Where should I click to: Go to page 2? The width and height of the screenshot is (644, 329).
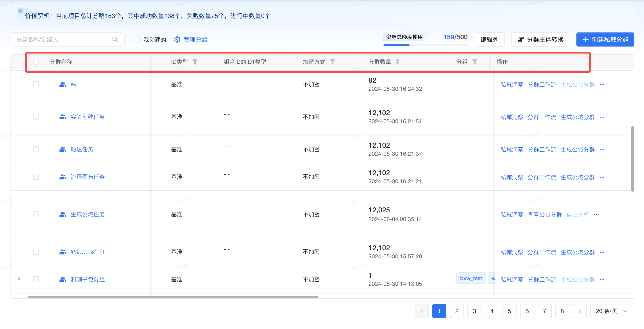click(457, 311)
